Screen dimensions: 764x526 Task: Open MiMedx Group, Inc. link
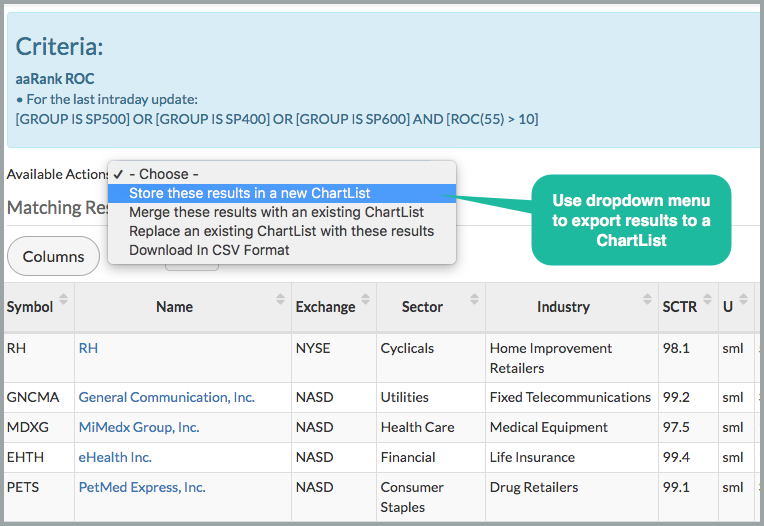[x=139, y=427]
